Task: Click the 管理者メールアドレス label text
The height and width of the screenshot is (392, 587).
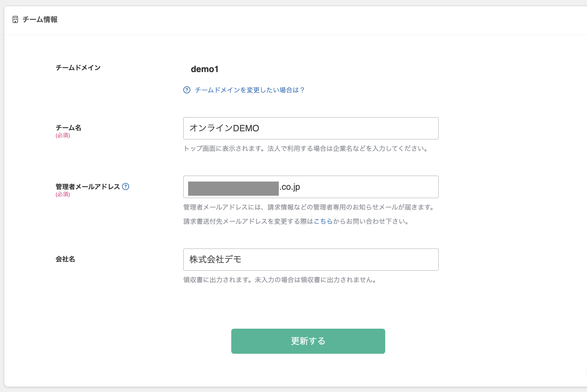Action: (88, 187)
